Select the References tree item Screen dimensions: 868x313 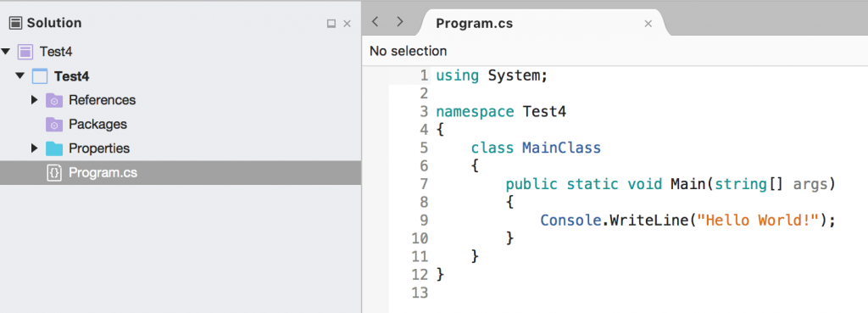[102, 100]
